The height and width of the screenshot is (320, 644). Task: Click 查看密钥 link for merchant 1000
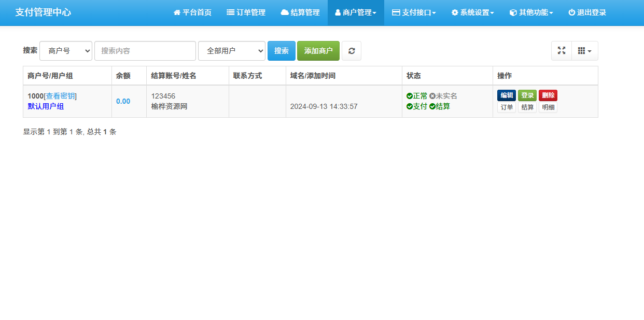tap(60, 96)
